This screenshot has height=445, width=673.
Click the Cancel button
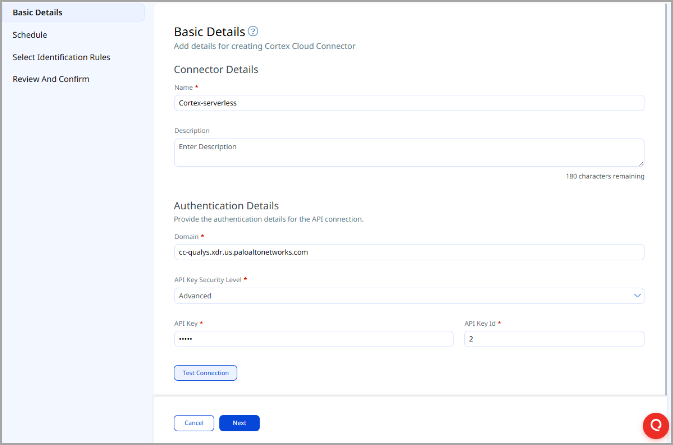(194, 423)
